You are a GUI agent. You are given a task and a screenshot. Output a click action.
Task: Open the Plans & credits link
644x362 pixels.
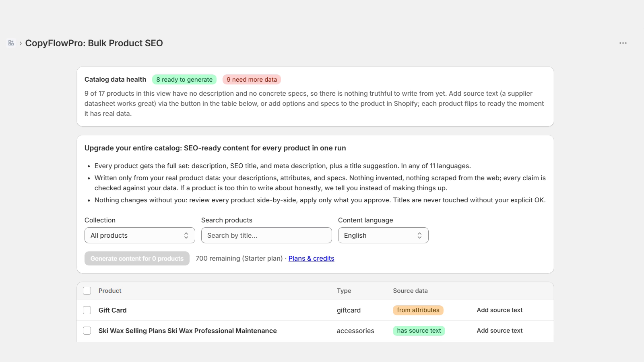click(311, 258)
